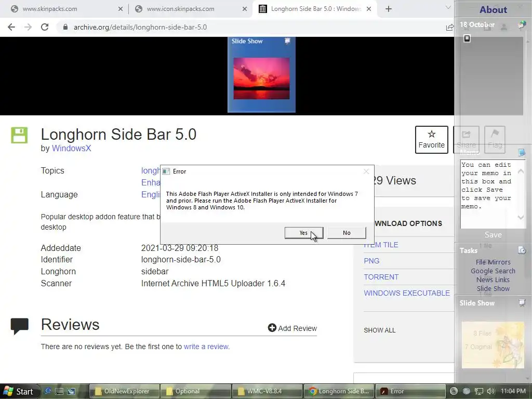Download the PNG file option

click(371, 261)
